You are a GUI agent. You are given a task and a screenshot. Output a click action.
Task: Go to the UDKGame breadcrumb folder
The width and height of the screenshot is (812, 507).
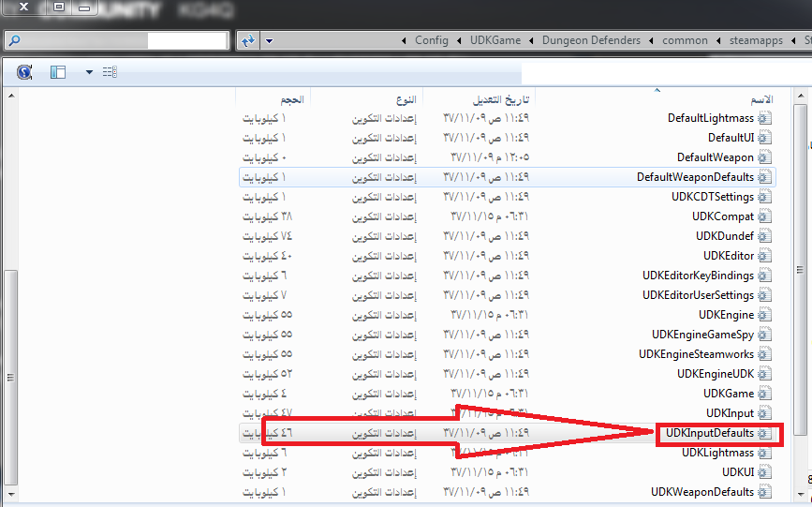[x=495, y=40]
